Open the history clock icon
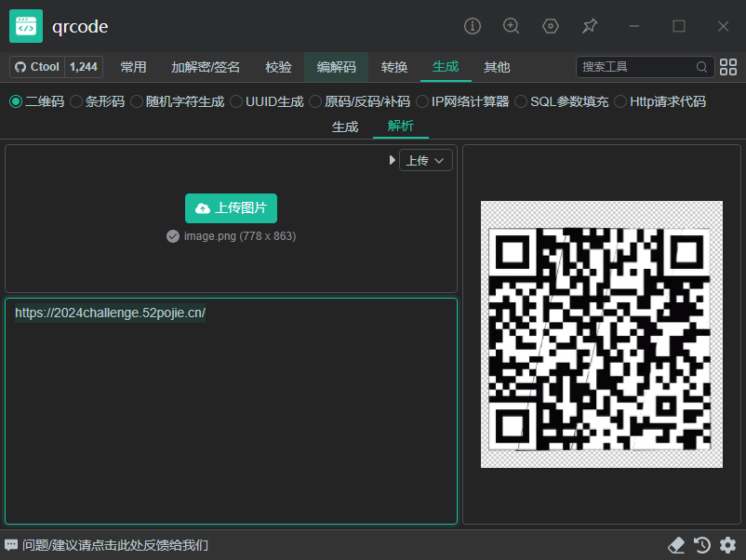Image resolution: width=746 pixels, height=560 pixels. [x=702, y=545]
